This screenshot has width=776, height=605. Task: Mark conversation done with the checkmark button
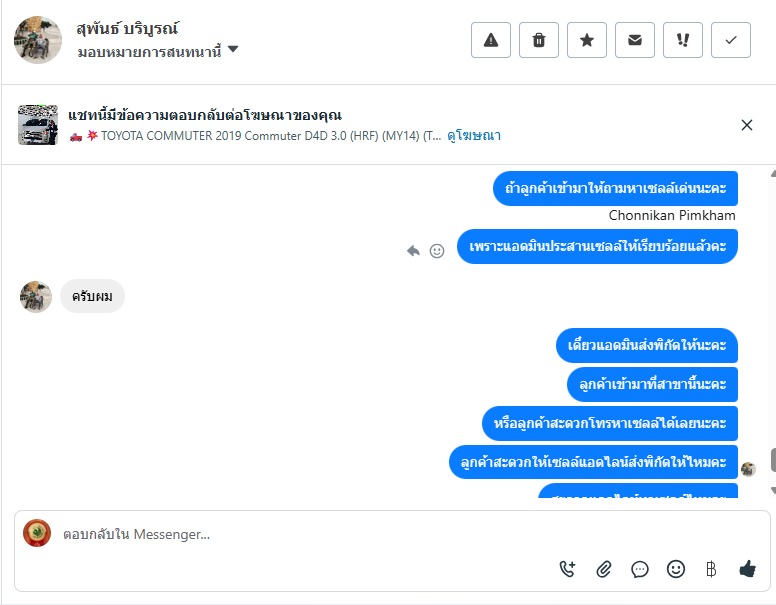pos(730,40)
